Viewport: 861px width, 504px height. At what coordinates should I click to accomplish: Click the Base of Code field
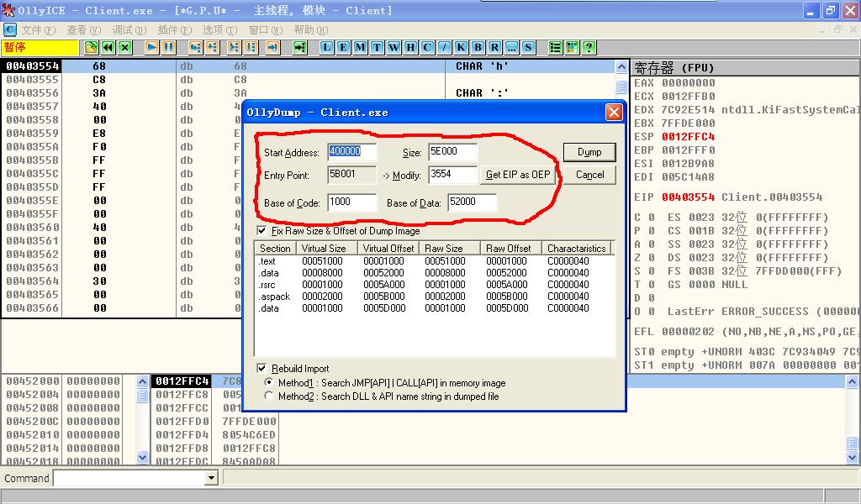pyautogui.click(x=352, y=202)
